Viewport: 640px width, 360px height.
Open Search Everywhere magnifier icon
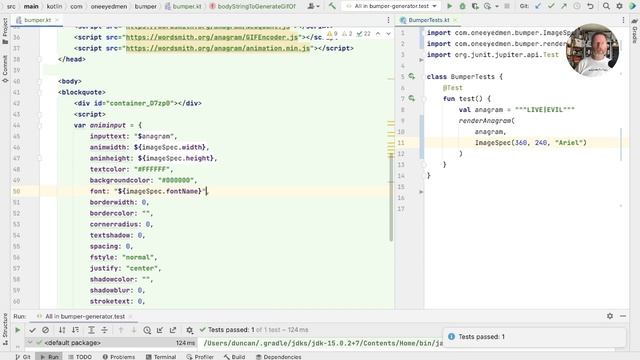click(607, 6)
